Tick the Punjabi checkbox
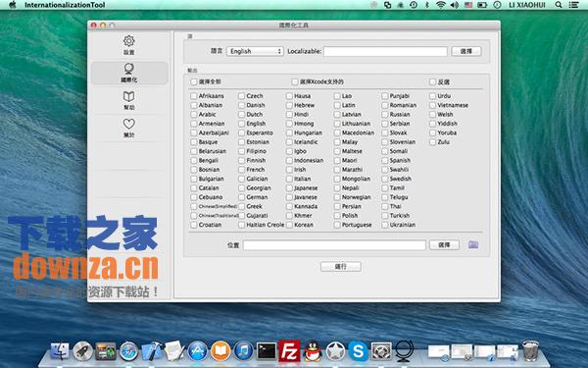Image resolution: width=588 pixels, height=368 pixels. (384, 96)
